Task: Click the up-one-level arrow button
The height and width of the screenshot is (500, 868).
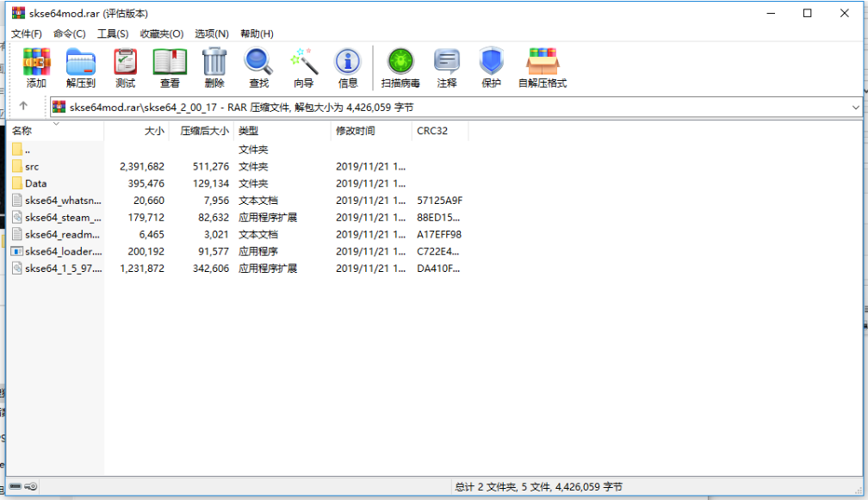Action: (x=25, y=107)
